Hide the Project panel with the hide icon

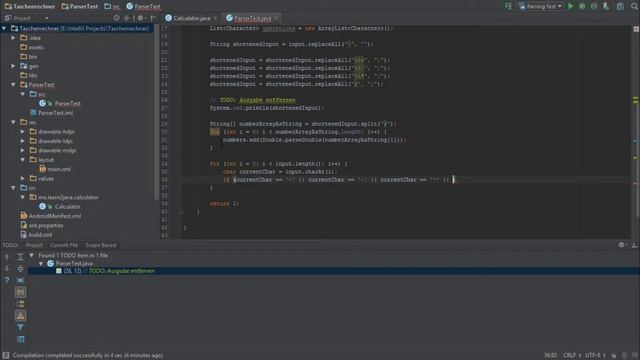point(153,18)
